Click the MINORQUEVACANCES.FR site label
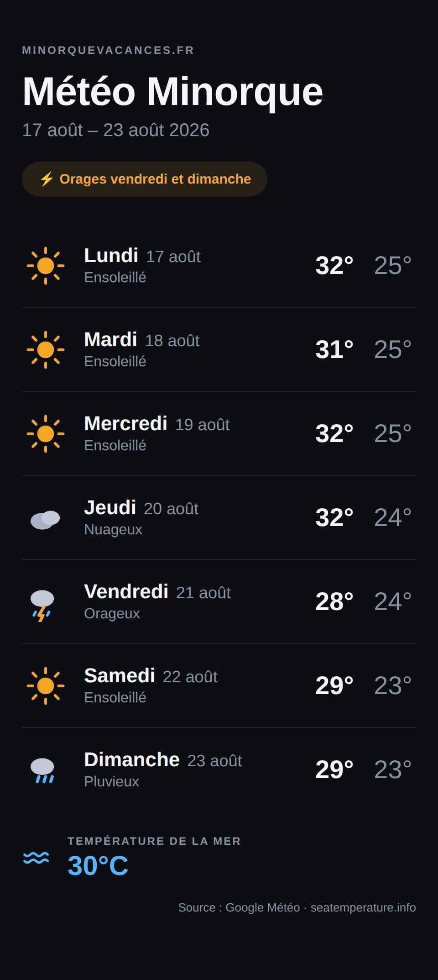 (x=108, y=50)
